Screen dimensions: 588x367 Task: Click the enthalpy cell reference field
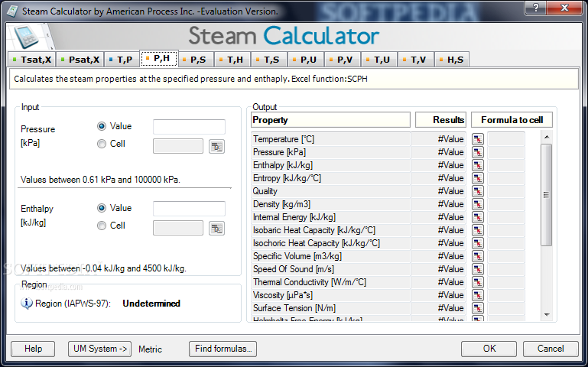pyautogui.click(x=178, y=228)
